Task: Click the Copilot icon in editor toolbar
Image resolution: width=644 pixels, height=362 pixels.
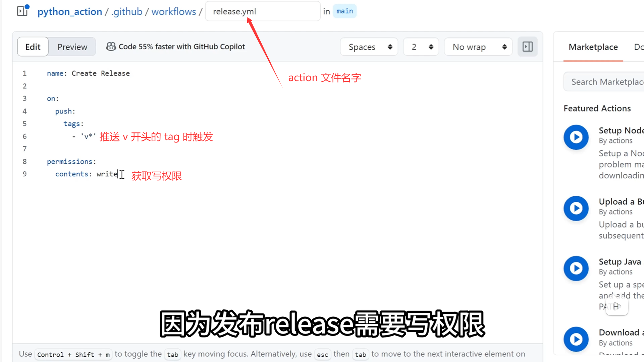Action: click(x=111, y=47)
